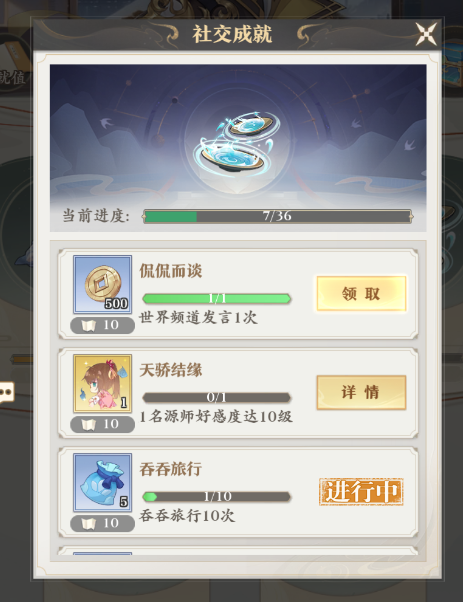Screen dimensions: 463x602
Task: Tap the chibi girl character reward icon
Action: click(x=103, y=383)
